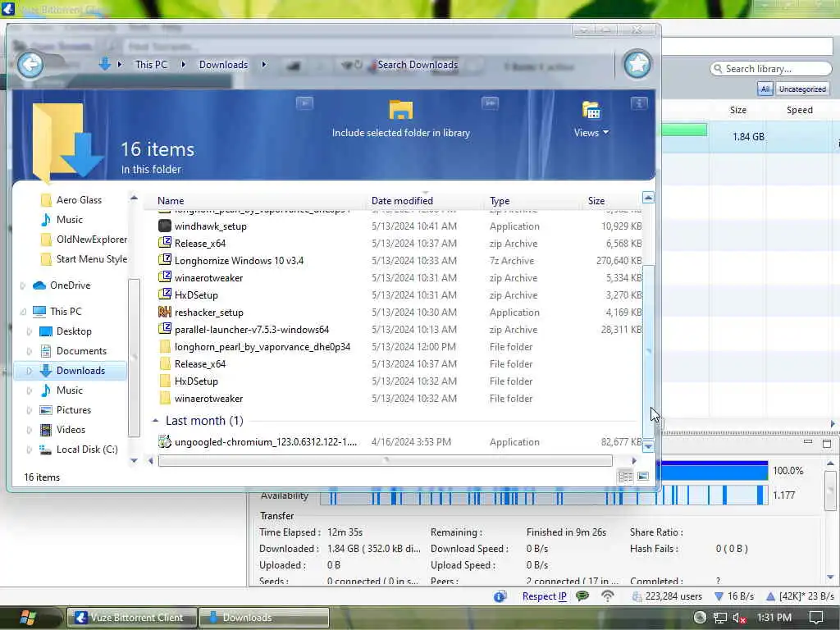This screenshot has width=840, height=630.
Task: Click the info icon in Vuze status bar
Action: (500, 596)
